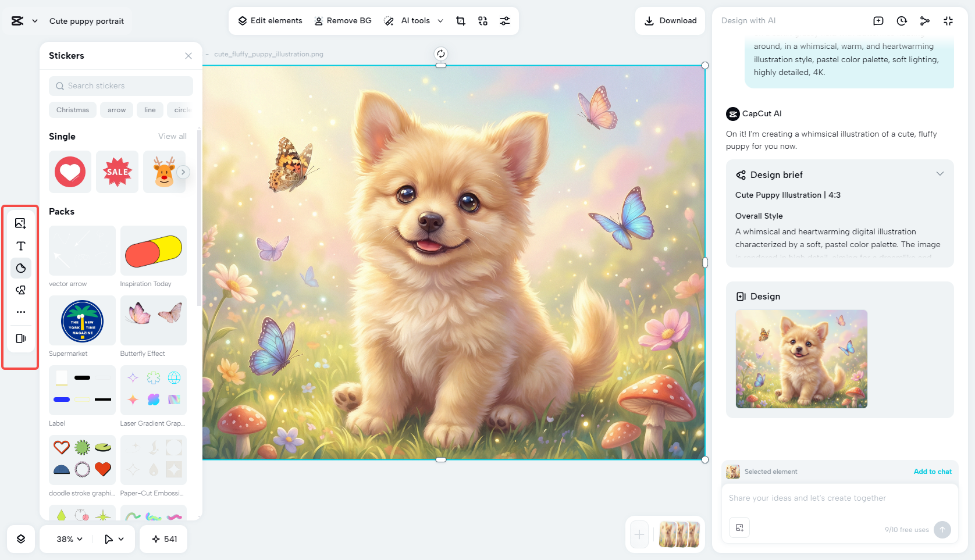Viewport: 975px width, 560px height.
Task: Click the send arrow button in chat
Action: [942, 529]
